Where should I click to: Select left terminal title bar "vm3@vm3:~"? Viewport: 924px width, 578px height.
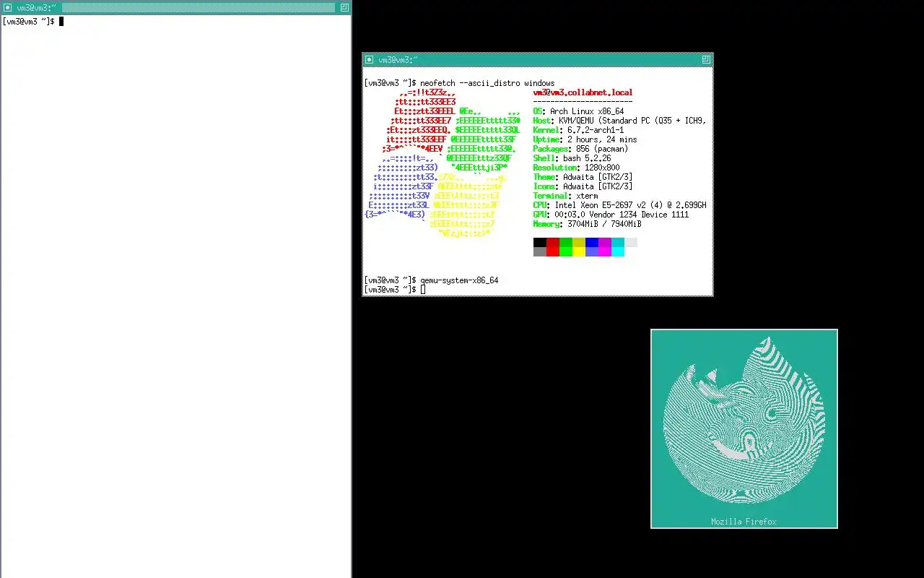(177, 7)
